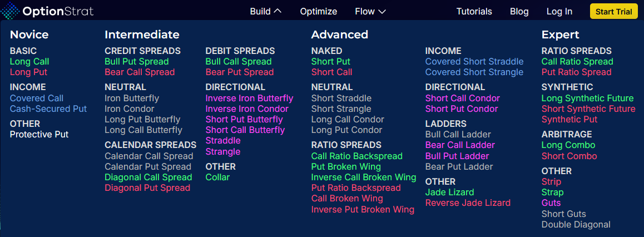Select Protective Put from the Novice list
644x237 pixels.
[x=39, y=134]
